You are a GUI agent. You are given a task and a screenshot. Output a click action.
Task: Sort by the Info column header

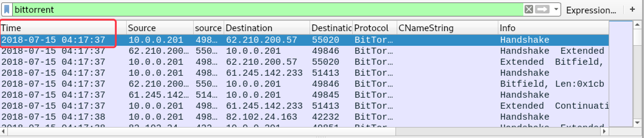point(553,28)
